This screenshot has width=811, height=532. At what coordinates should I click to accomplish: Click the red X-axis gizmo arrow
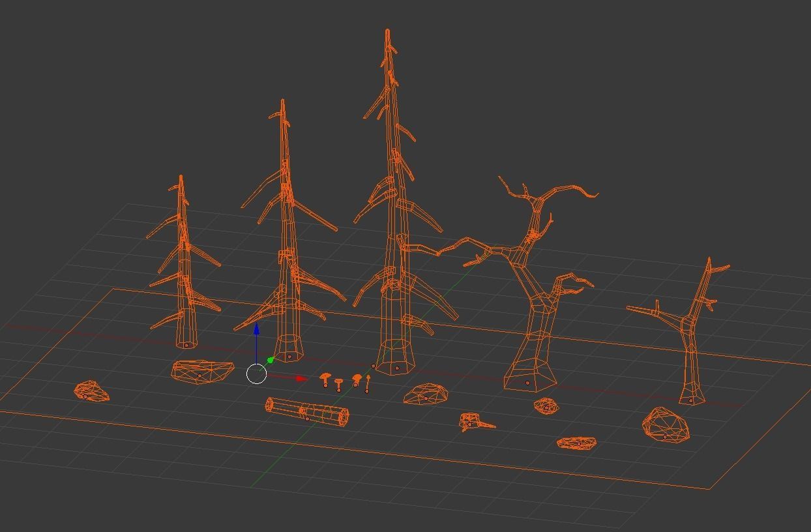(301, 378)
